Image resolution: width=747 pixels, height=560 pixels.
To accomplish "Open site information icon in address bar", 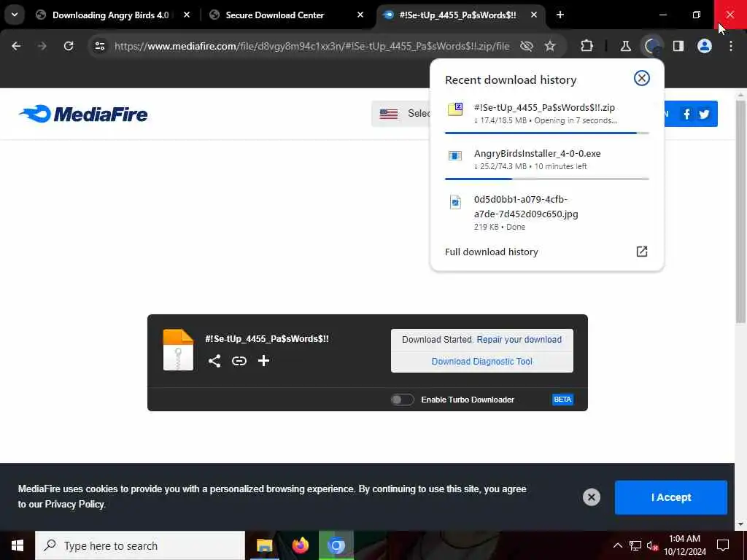I will pyautogui.click(x=99, y=46).
